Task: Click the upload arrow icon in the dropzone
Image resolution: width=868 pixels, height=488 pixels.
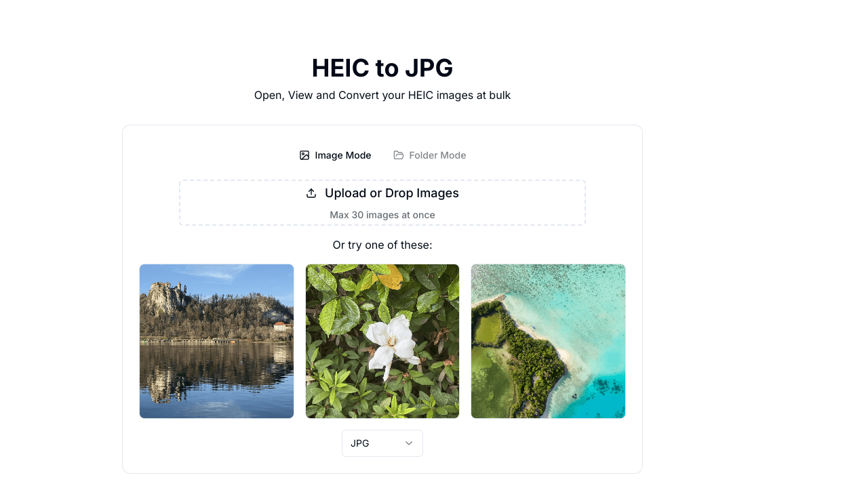Action: pyautogui.click(x=311, y=192)
